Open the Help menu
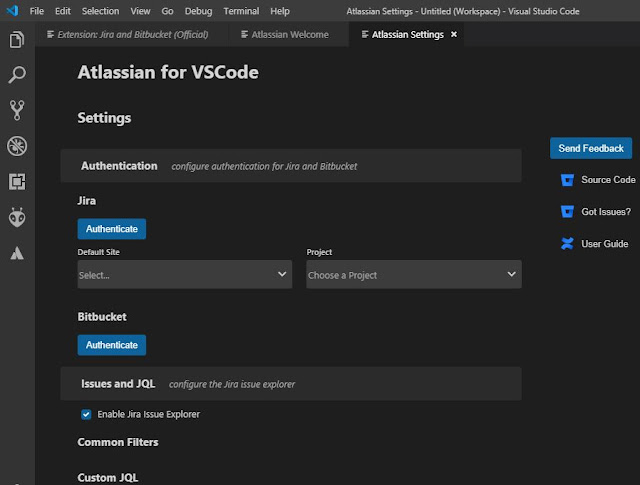The image size is (640, 485). [x=280, y=11]
